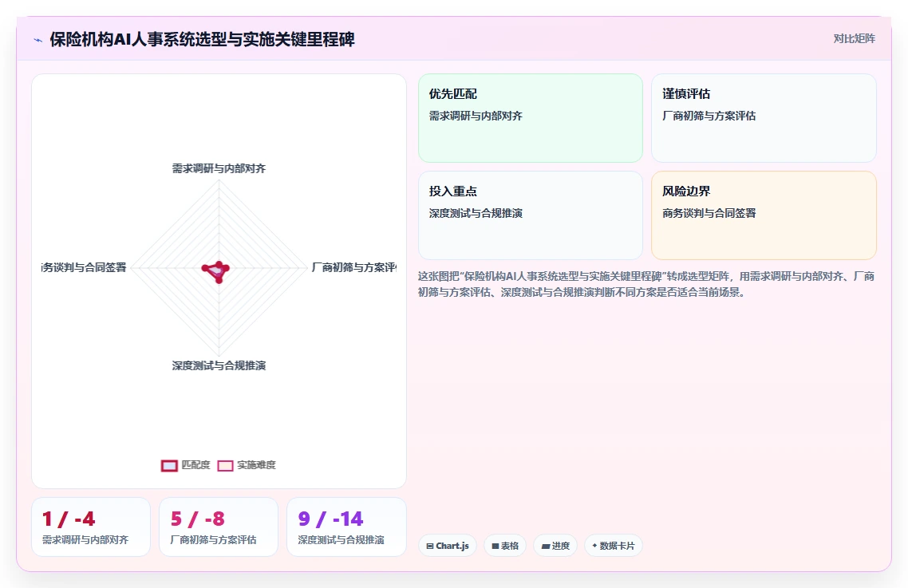Click the Chart.js chip icon

pos(430,546)
